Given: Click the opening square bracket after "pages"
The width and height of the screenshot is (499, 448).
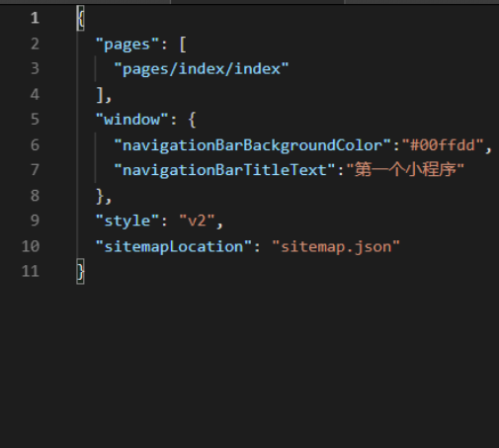Looking at the screenshot, I should point(183,45).
